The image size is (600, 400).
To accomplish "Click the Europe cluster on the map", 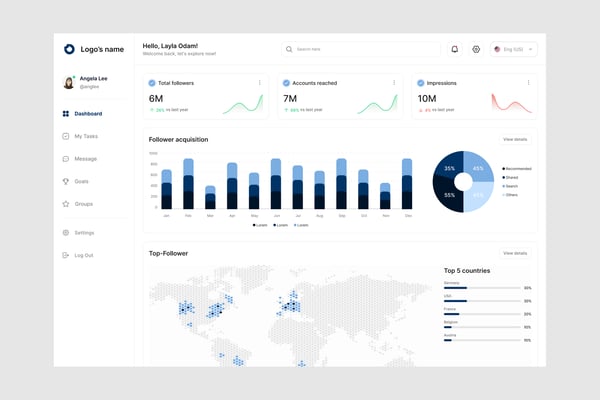I will [290, 303].
